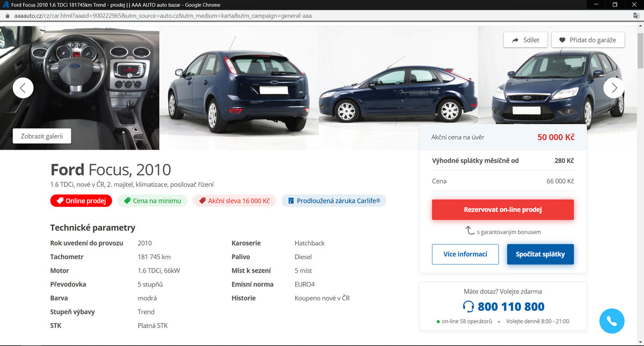The height and width of the screenshot is (346, 644).
Task: Click the icon in Prodloužená záruka Carlife badge
Action: coord(291,201)
